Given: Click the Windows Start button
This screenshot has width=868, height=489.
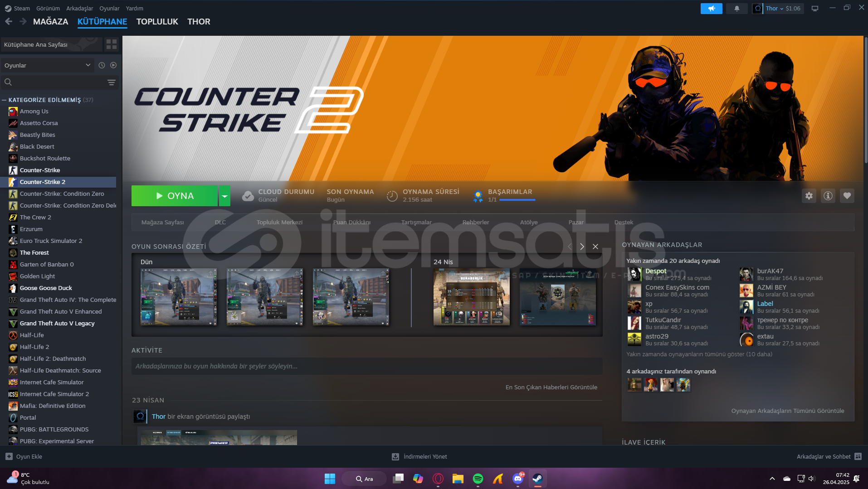Looking at the screenshot, I should coord(330,479).
